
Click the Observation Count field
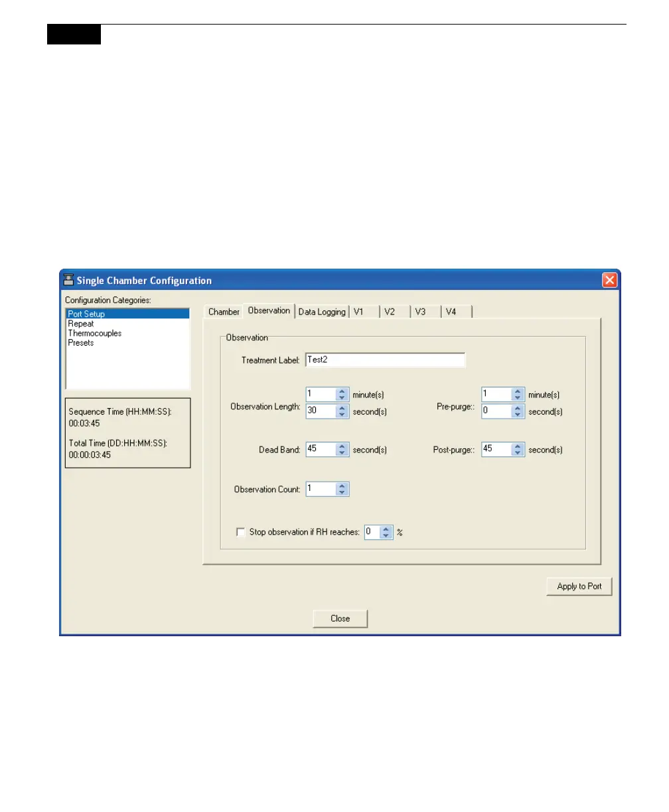pos(321,489)
